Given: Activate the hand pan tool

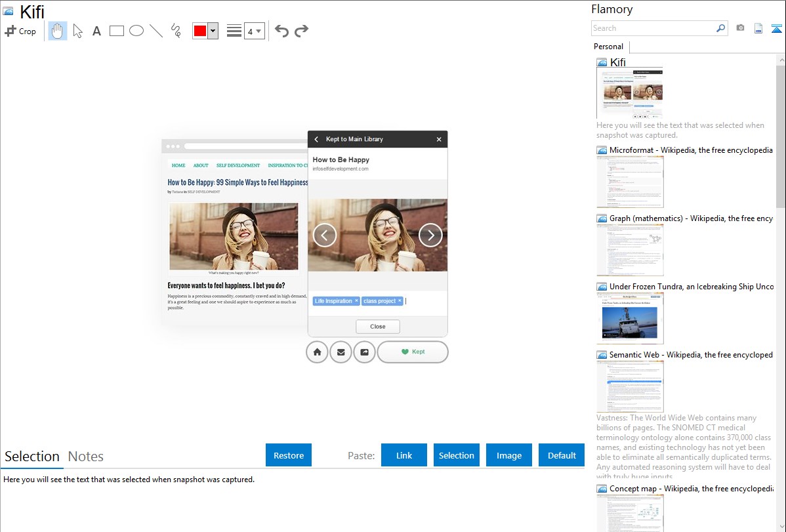Looking at the screenshot, I should [58, 31].
